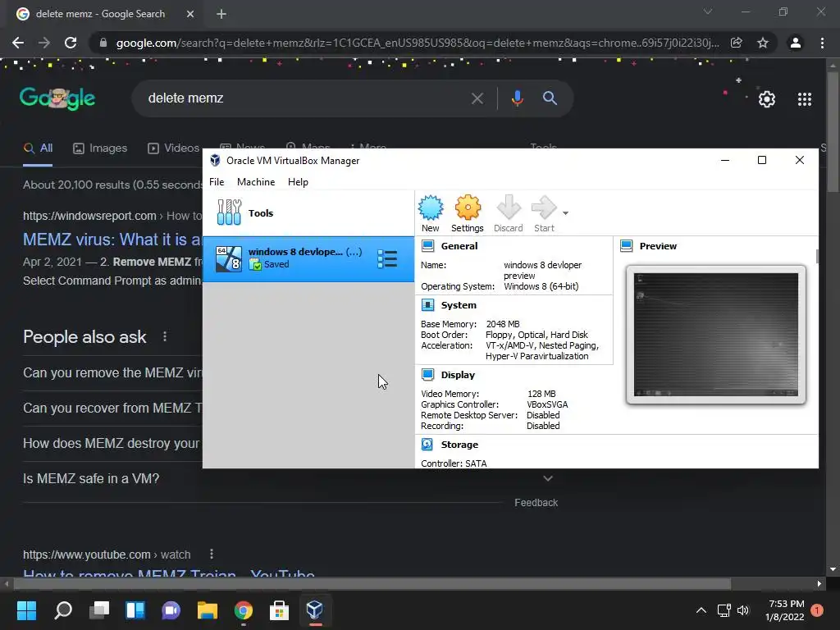Screen dimensions: 840x630
Task: Reload the Chrome page
Action: pyautogui.click(x=71, y=43)
